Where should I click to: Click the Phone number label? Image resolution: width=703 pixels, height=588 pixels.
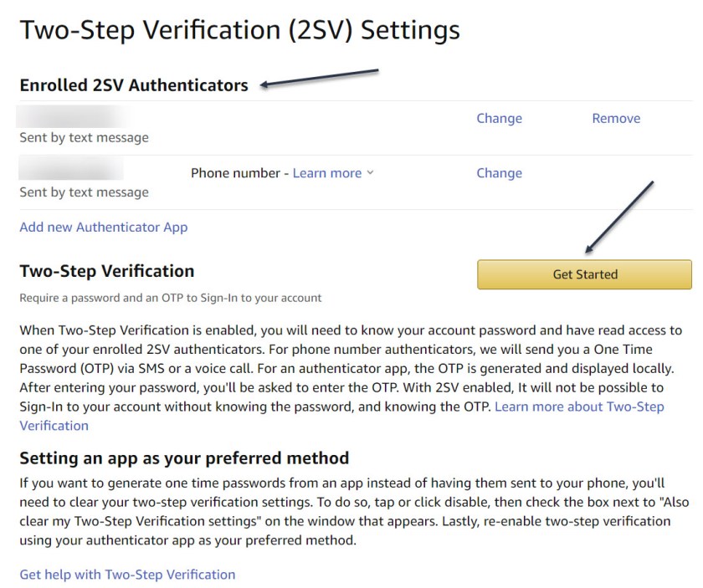[235, 173]
